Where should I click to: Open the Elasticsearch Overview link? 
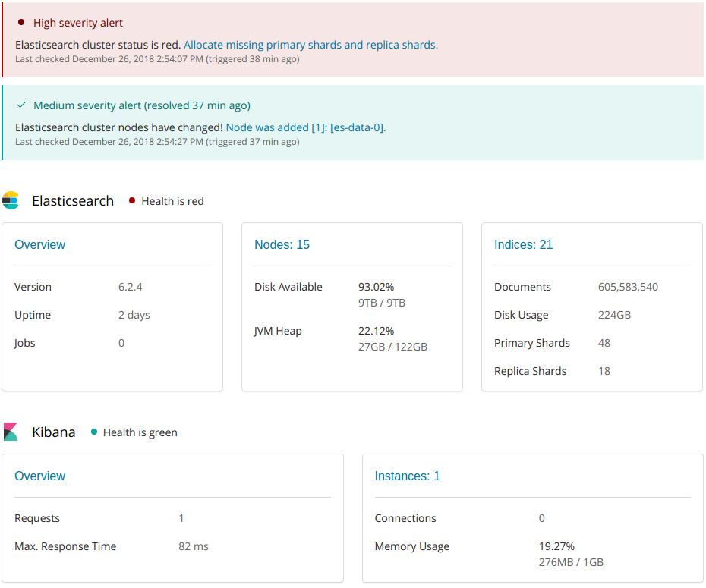pyautogui.click(x=39, y=244)
